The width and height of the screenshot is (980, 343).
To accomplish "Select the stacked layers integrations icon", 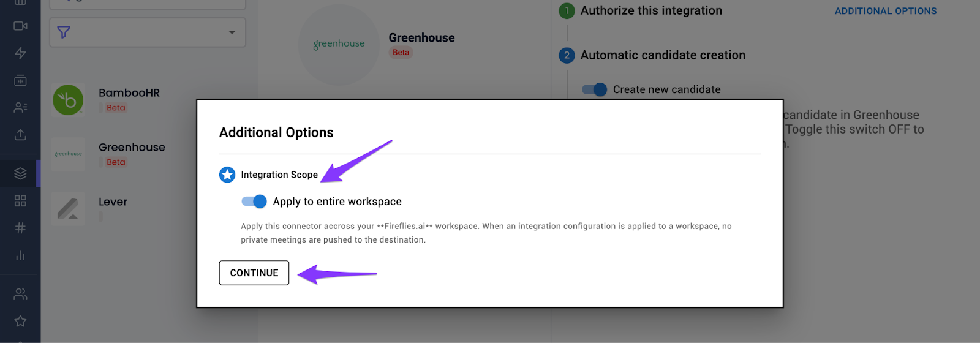I will (x=20, y=173).
